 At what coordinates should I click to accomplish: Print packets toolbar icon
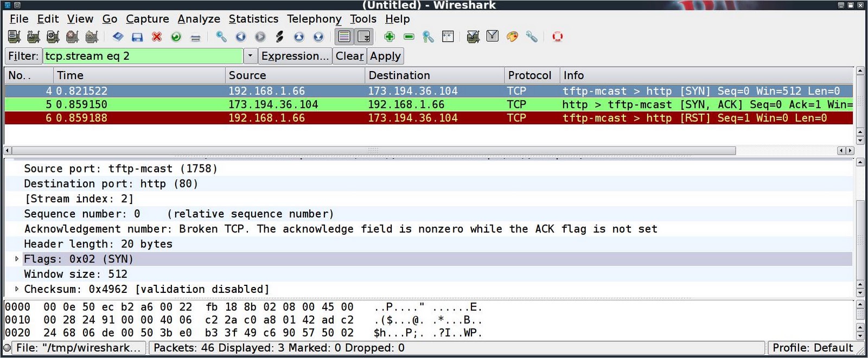pos(196,37)
